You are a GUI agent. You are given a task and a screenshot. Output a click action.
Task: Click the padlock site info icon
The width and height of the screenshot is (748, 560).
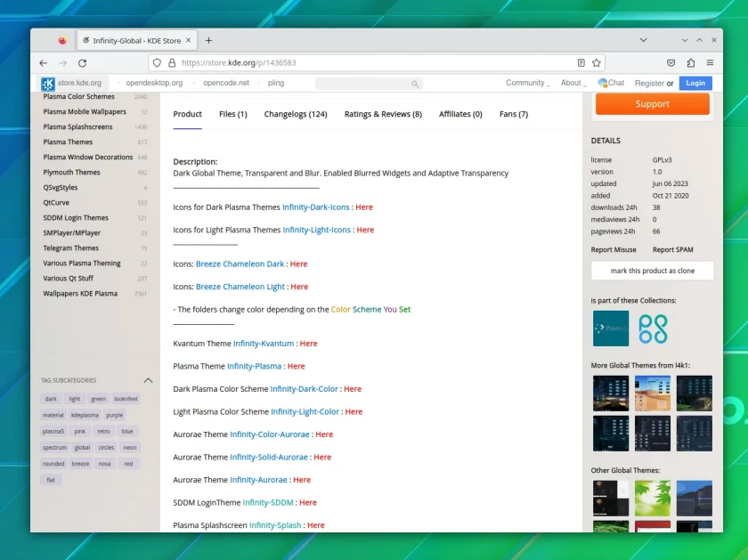pos(172,62)
